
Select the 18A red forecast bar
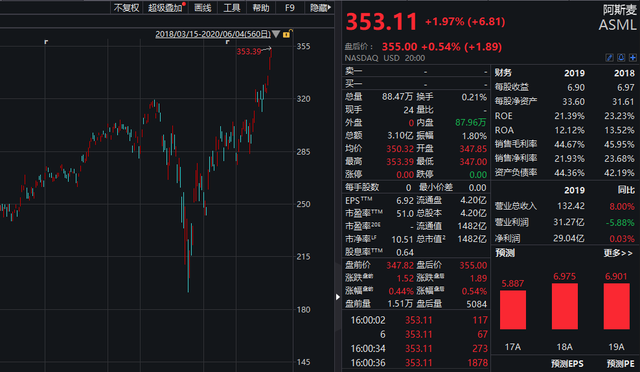[564, 306]
